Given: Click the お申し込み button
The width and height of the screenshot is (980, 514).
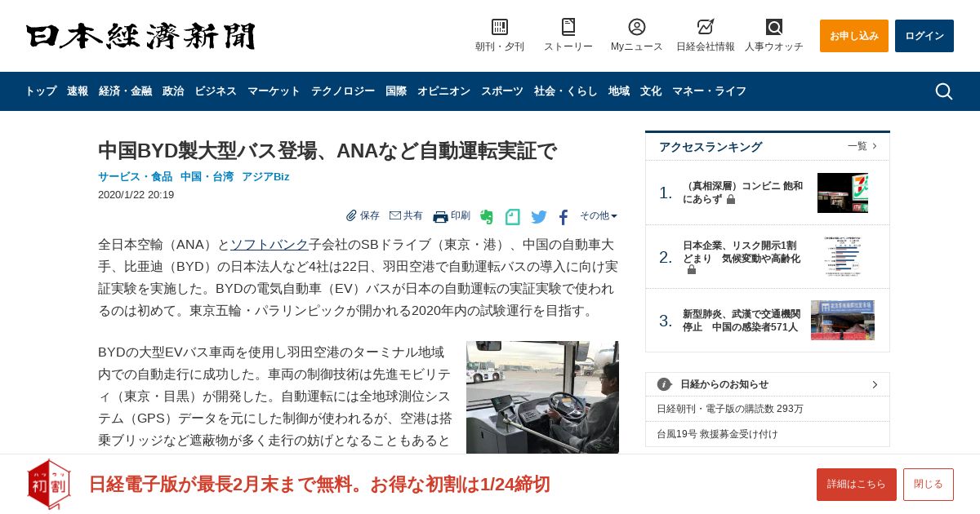Looking at the screenshot, I should [x=854, y=36].
